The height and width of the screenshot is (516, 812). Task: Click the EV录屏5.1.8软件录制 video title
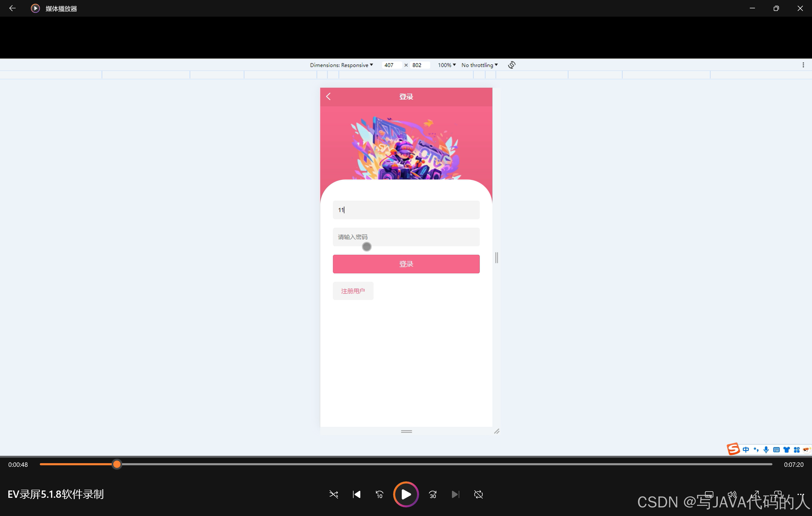click(x=56, y=494)
